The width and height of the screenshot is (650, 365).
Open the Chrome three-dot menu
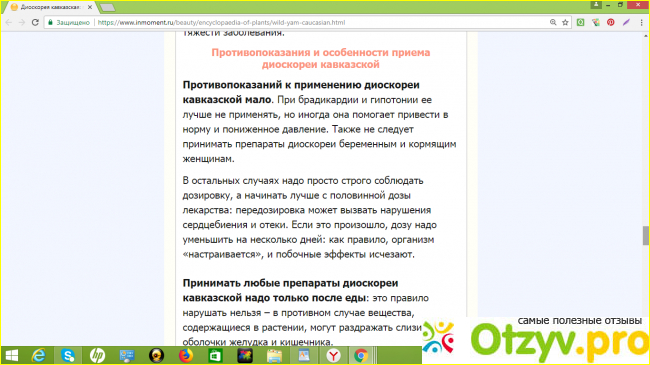[641, 22]
